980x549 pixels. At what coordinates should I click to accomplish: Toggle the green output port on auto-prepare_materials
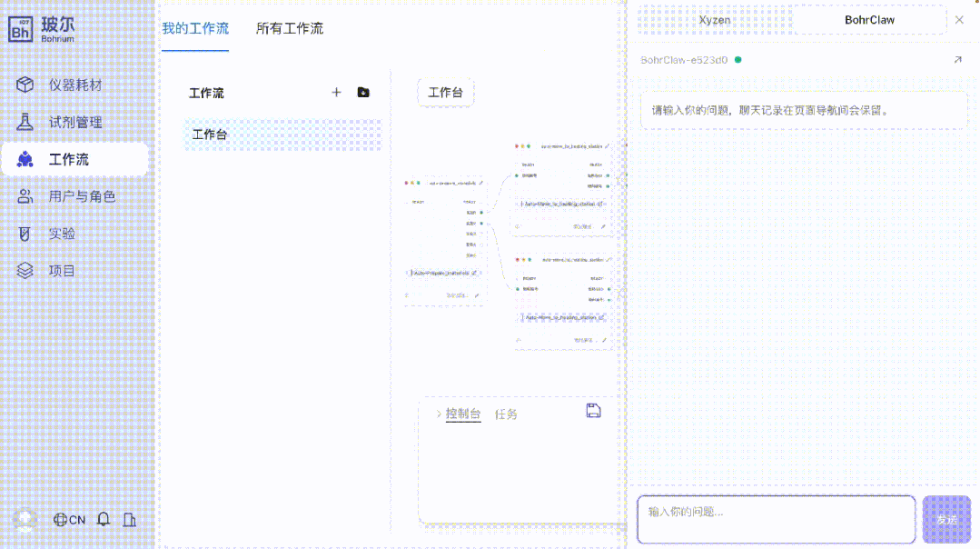[482, 213]
